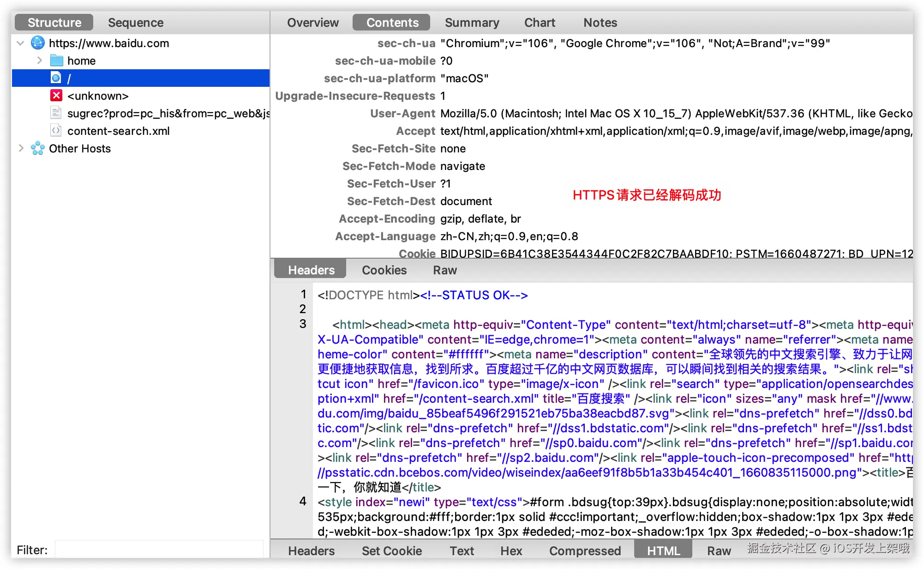
Task: Click the Other Hosts cluster icon
Action: pos(37,148)
